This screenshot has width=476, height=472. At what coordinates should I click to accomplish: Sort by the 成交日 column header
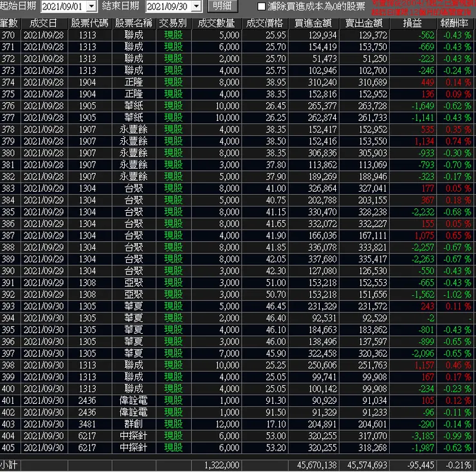(x=43, y=23)
